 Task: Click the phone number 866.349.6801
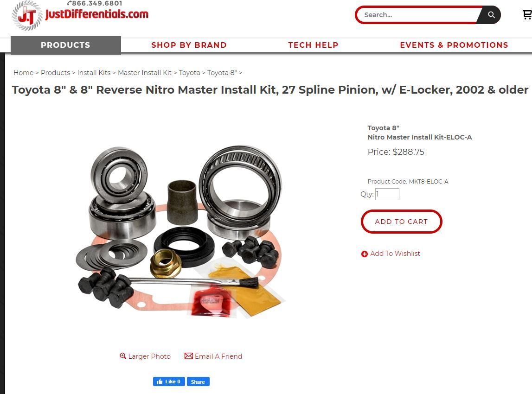95,3
